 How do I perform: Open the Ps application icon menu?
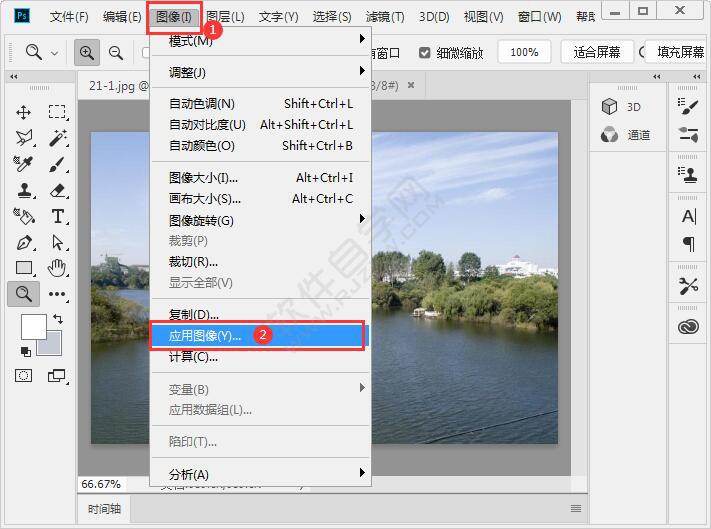22,16
